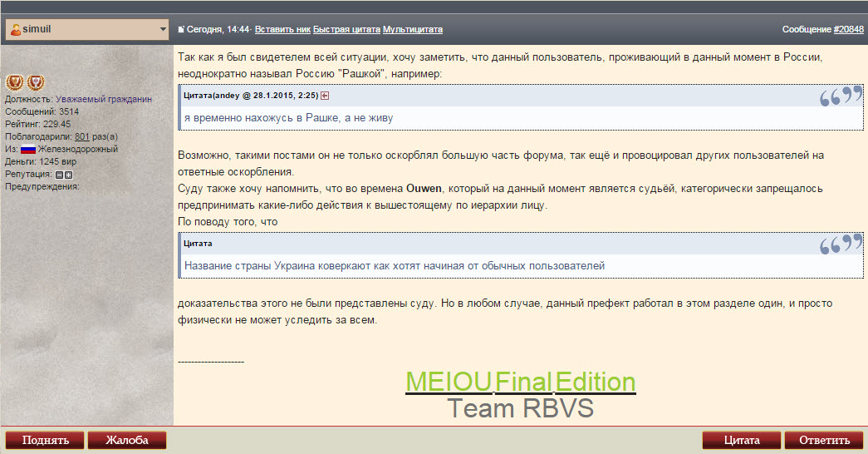Viewport: 868px width, 454px height.
Task: Jump to andey's original post via red arrow icon
Action: pyautogui.click(x=325, y=96)
